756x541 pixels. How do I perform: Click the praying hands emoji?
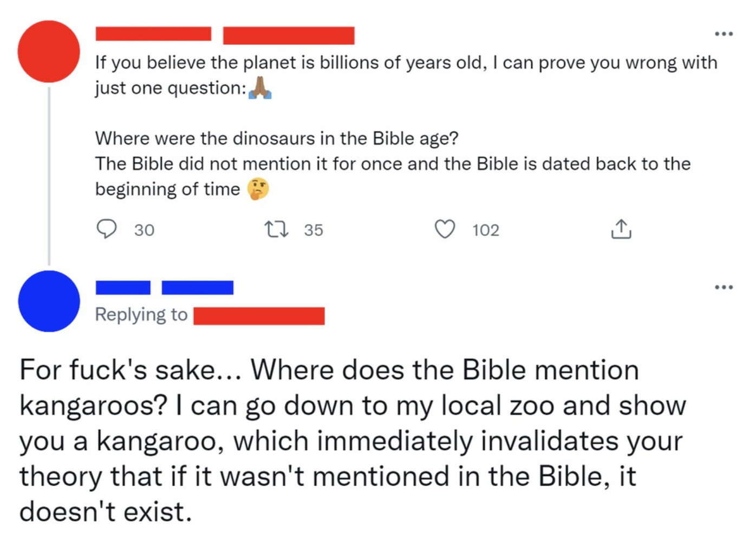(260, 88)
